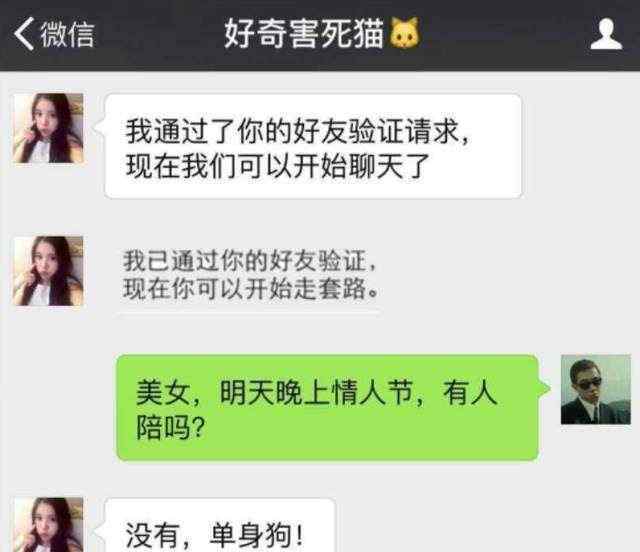This screenshot has width=640, height=552.
Task: Select the chat title 好奇害死猫
Action: pyautogui.click(x=304, y=33)
